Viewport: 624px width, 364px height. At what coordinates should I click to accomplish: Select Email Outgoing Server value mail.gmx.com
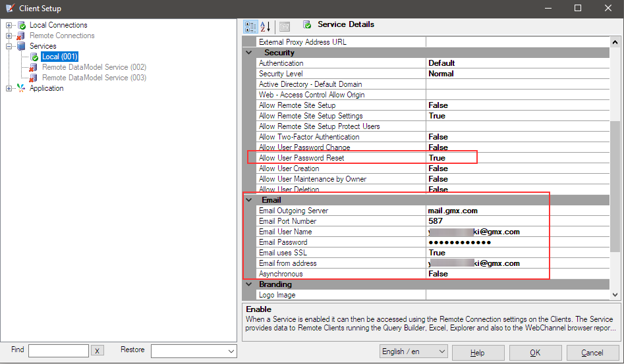[453, 211]
